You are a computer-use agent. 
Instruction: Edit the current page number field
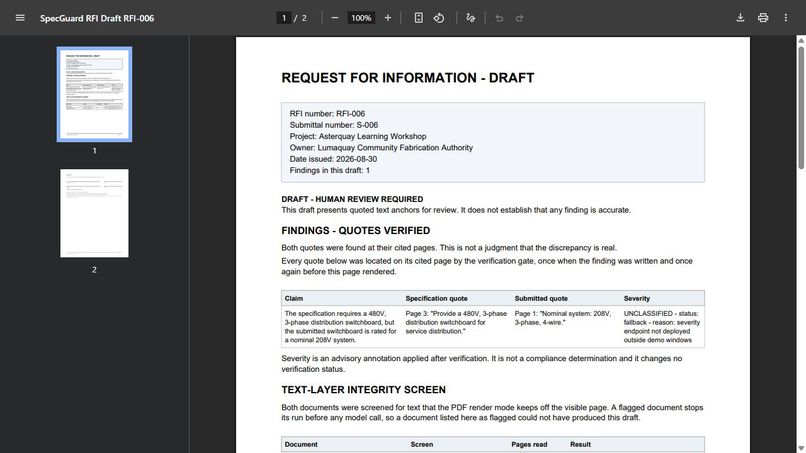tap(283, 18)
